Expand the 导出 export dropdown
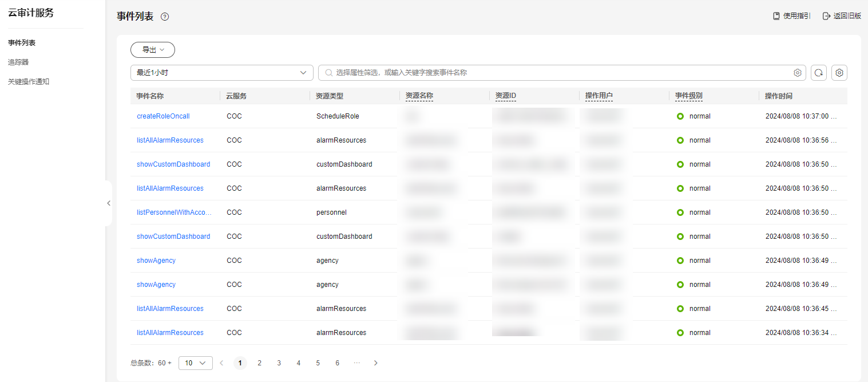 click(x=153, y=50)
